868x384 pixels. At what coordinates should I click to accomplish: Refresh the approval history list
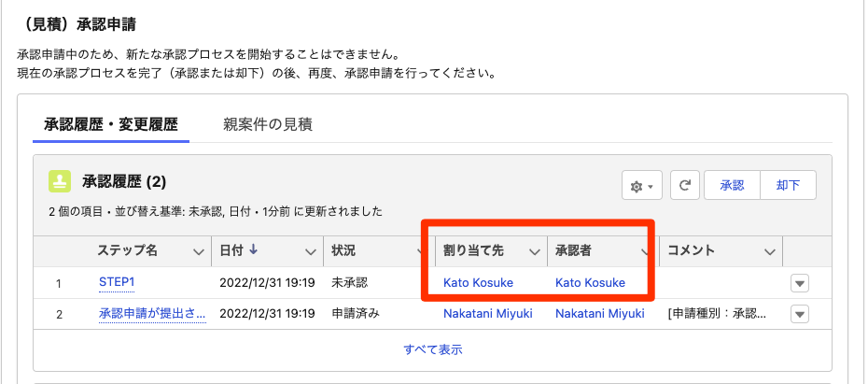click(685, 185)
